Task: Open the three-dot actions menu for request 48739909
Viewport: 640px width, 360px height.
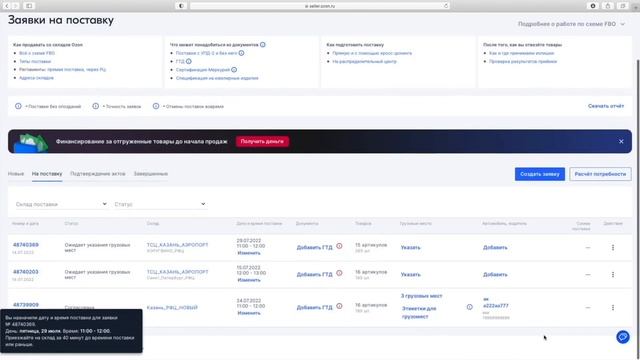Action: [613, 308]
